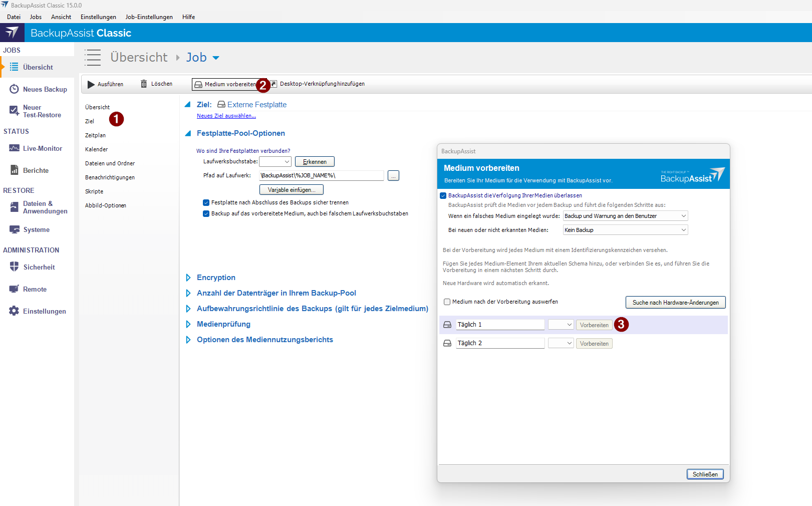Click the Löschen trash icon

[x=144, y=84]
